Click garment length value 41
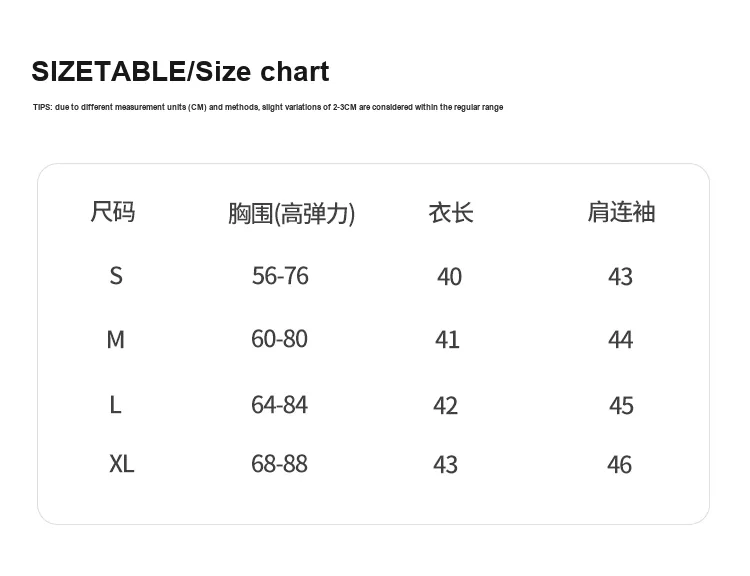750x576 pixels. coord(447,340)
